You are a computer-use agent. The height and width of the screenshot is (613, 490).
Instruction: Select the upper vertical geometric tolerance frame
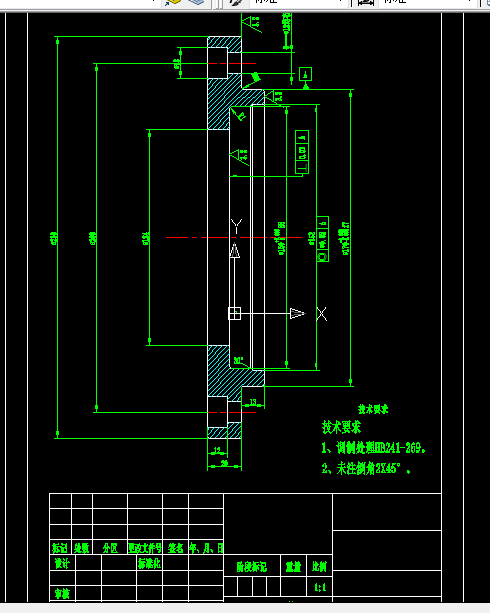[302, 152]
